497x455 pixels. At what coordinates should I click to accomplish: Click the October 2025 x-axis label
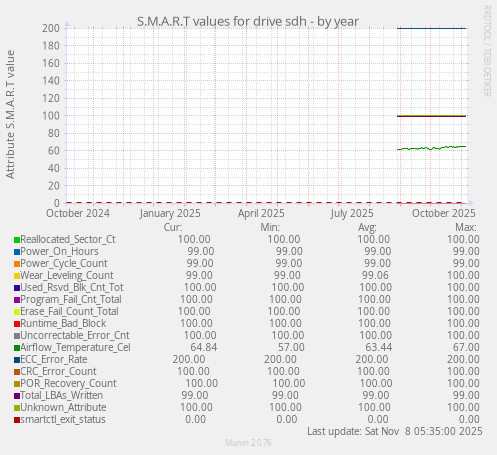coord(444,214)
